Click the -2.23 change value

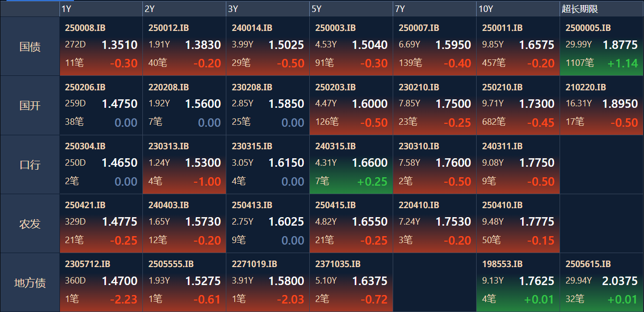coord(123,300)
